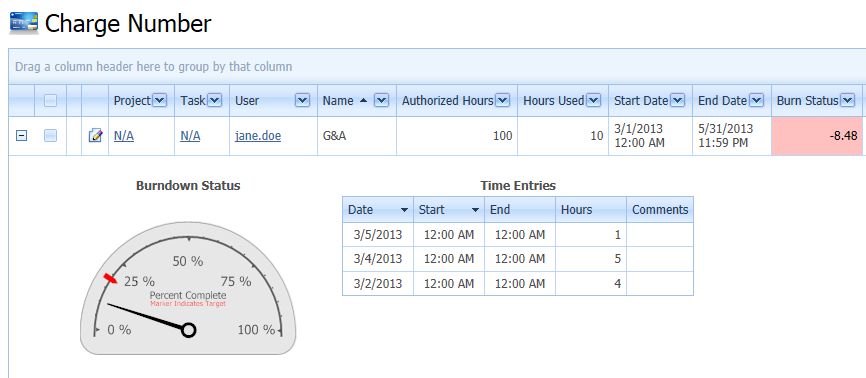
Task: Click the red target marker on the gauge
Action: pos(110,279)
